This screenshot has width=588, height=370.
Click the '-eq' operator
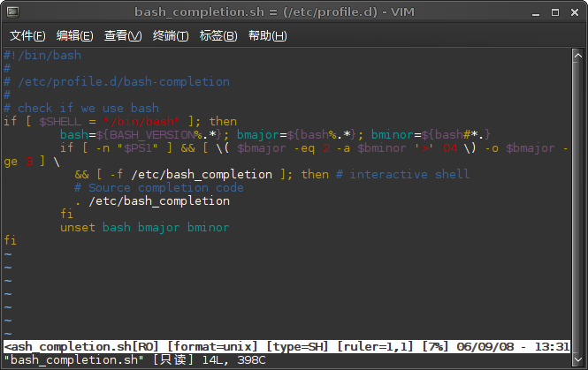[x=304, y=148]
